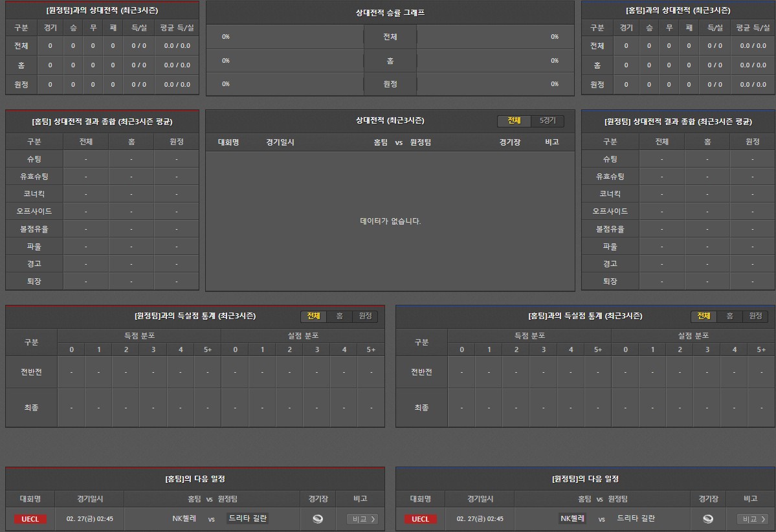Image resolution: width=776 pixels, height=532 pixels.
Task: Select 전체 toggle in 상대전적 match list
Action: 514,121
